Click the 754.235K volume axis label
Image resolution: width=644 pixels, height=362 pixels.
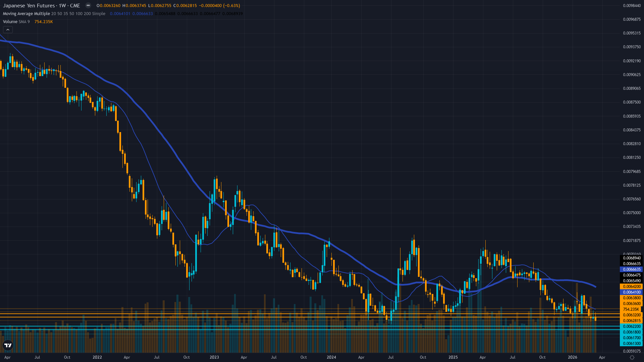click(631, 309)
